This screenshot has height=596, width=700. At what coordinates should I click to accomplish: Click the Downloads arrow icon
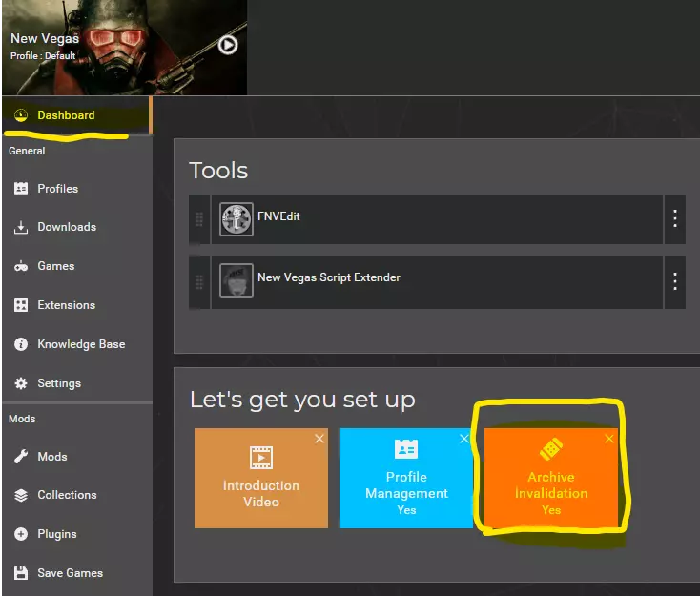pyautogui.click(x=21, y=227)
